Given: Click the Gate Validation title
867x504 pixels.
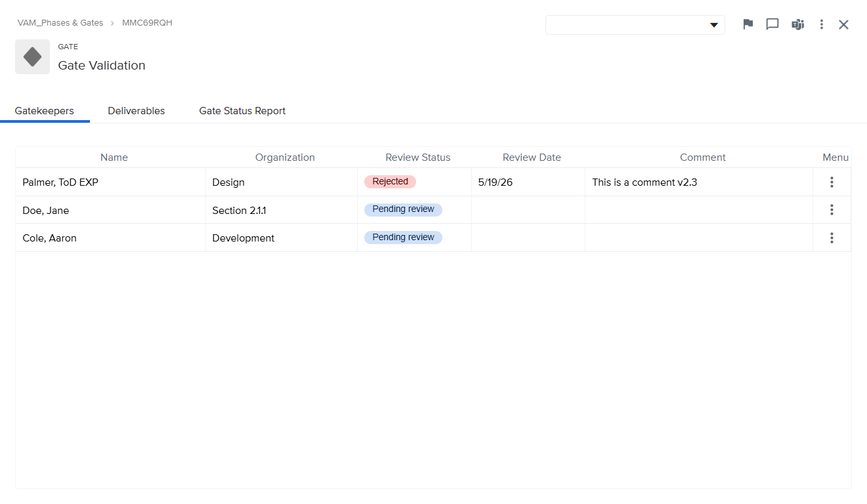Looking at the screenshot, I should [x=102, y=65].
